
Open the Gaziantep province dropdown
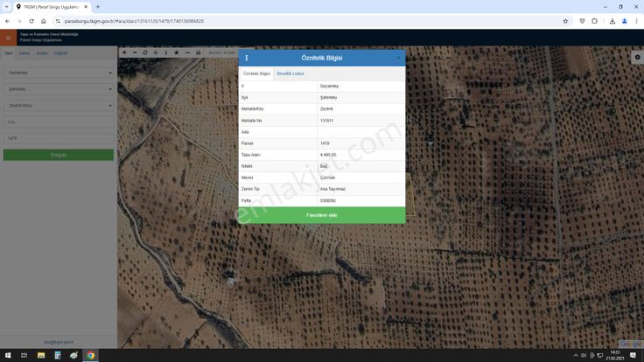pos(59,73)
